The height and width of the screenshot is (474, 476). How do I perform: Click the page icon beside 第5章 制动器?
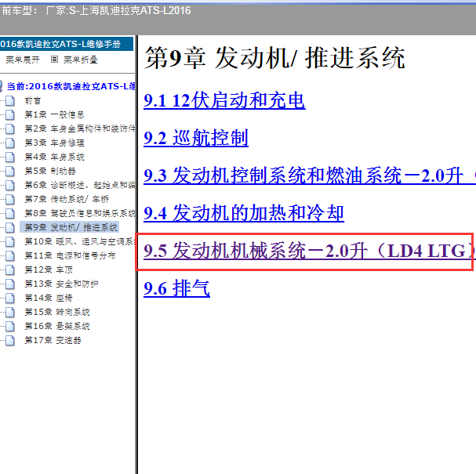pyautogui.click(x=9, y=171)
